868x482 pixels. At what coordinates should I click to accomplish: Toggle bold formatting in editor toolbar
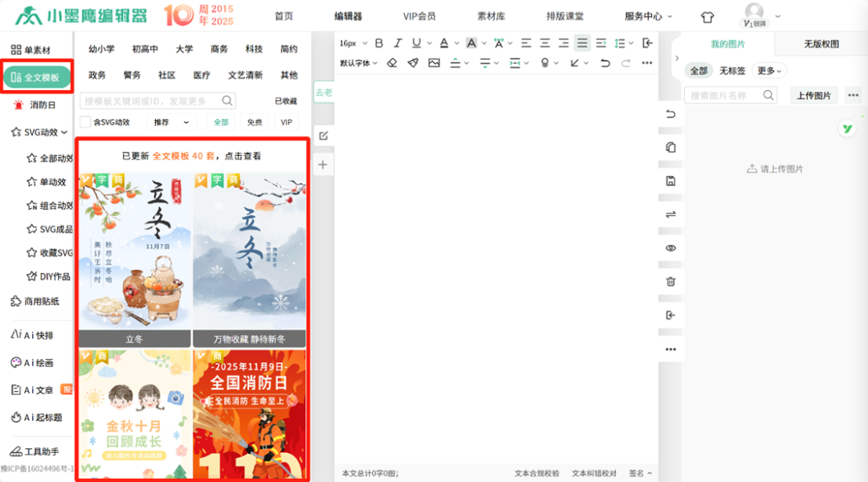379,43
